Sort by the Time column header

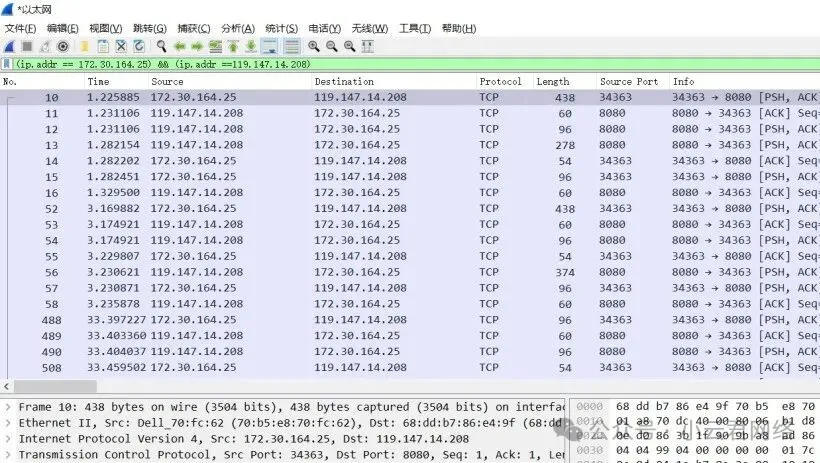click(98, 81)
